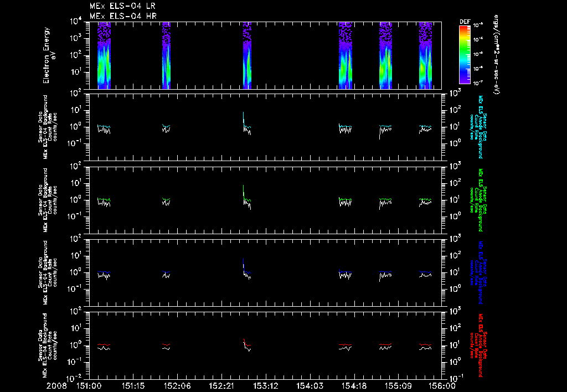Screen dimensions: 567x392
Task: Select the year '2008' on the time axis
Action: (56, 386)
